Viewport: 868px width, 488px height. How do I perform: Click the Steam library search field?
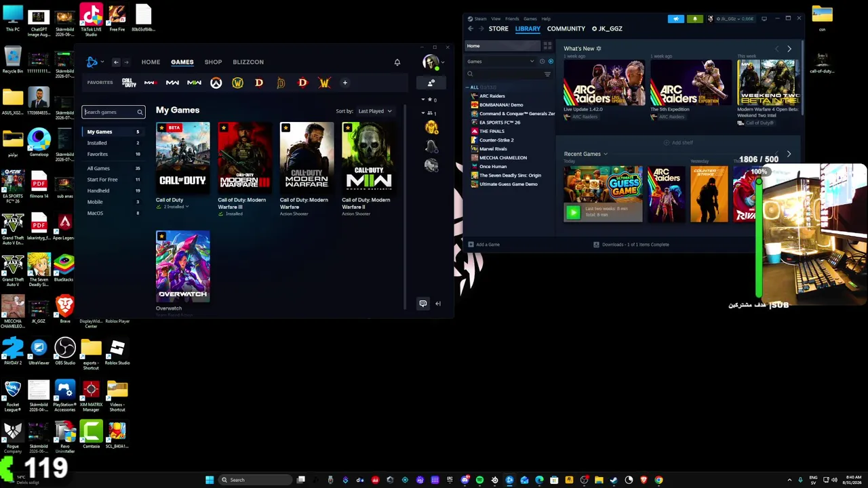[x=504, y=74]
